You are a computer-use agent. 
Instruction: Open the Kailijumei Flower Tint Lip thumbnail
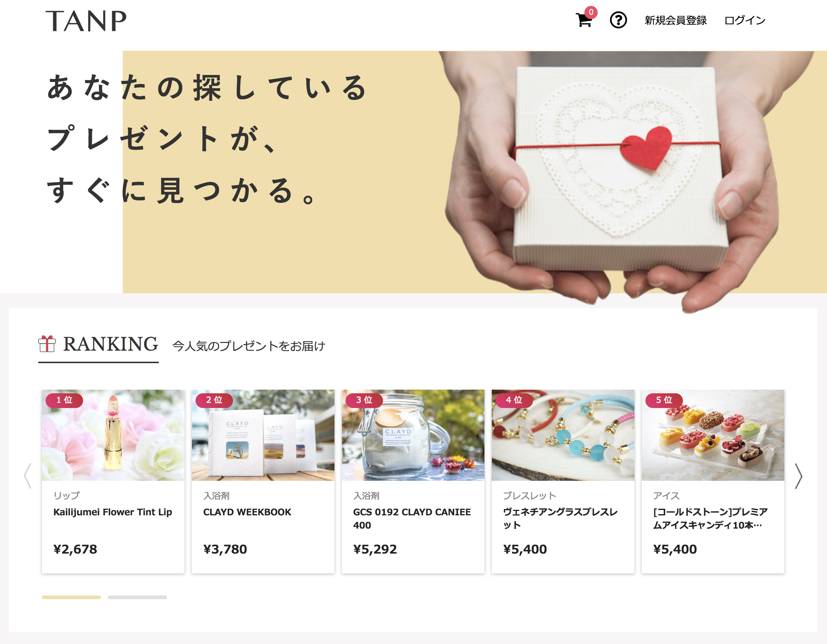tap(113, 435)
